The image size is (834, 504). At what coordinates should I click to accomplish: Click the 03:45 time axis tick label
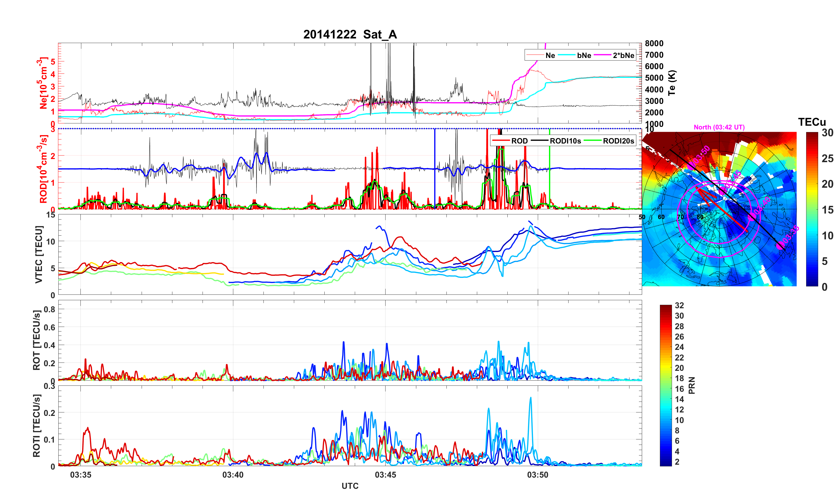tap(385, 474)
